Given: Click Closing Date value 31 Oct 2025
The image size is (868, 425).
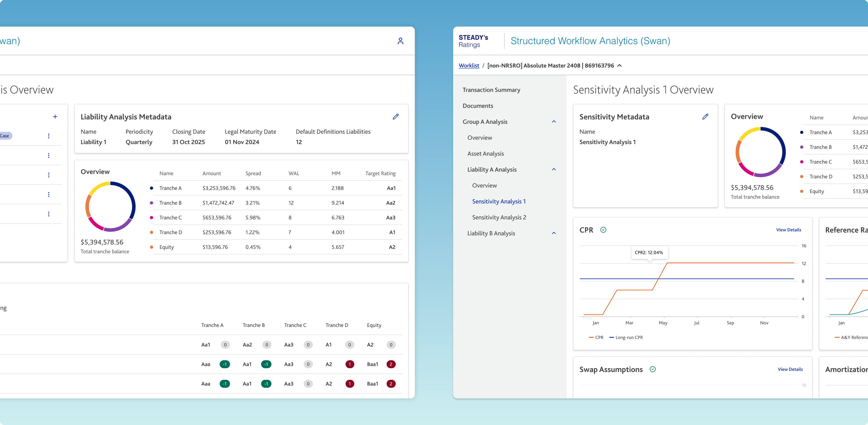Looking at the screenshot, I should click(188, 142).
